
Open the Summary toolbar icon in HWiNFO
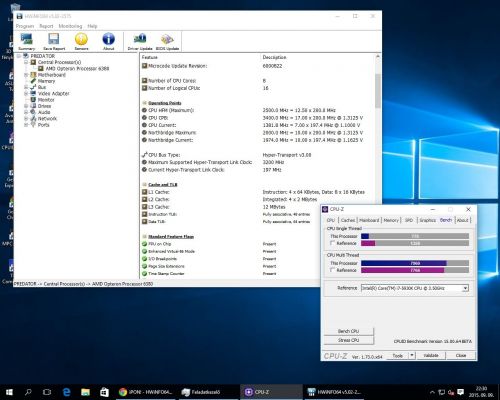point(27,41)
